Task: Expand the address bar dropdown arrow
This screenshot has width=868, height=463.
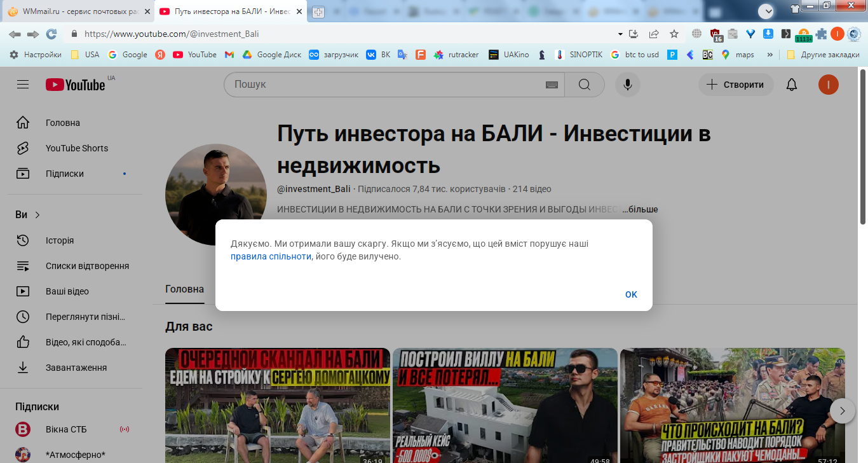Action: (620, 34)
